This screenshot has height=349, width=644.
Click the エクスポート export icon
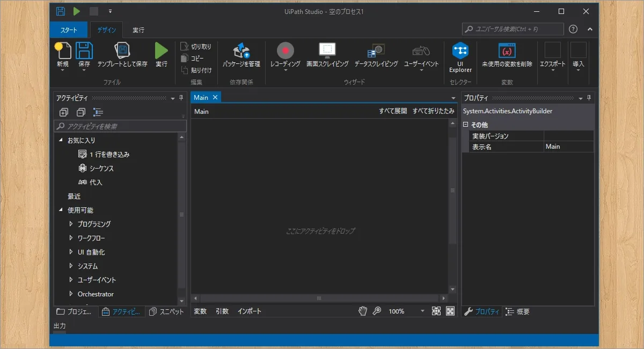tap(553, 50)
